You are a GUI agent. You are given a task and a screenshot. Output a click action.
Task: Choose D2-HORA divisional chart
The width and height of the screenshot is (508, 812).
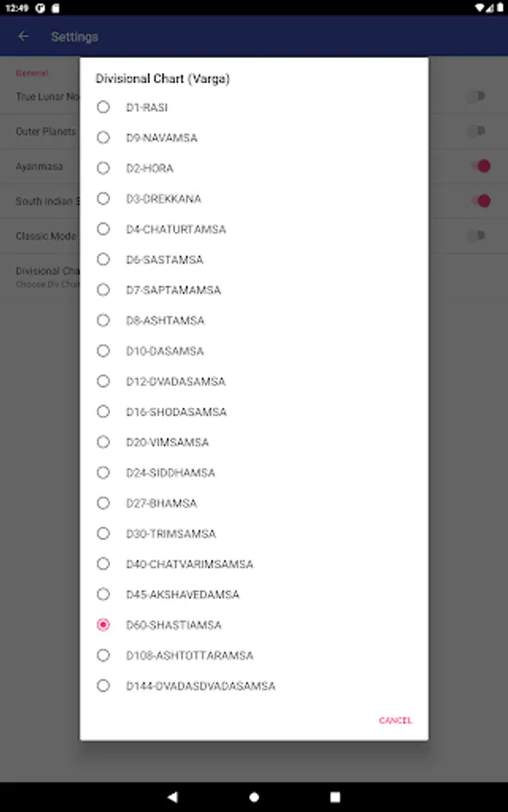254,169
